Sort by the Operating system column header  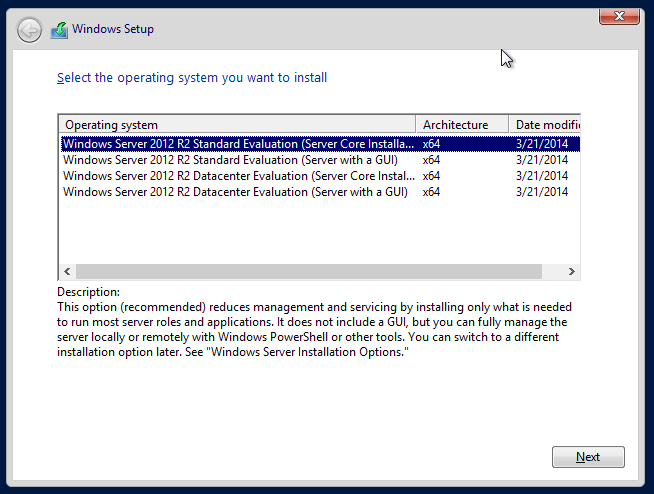(235, 125)
